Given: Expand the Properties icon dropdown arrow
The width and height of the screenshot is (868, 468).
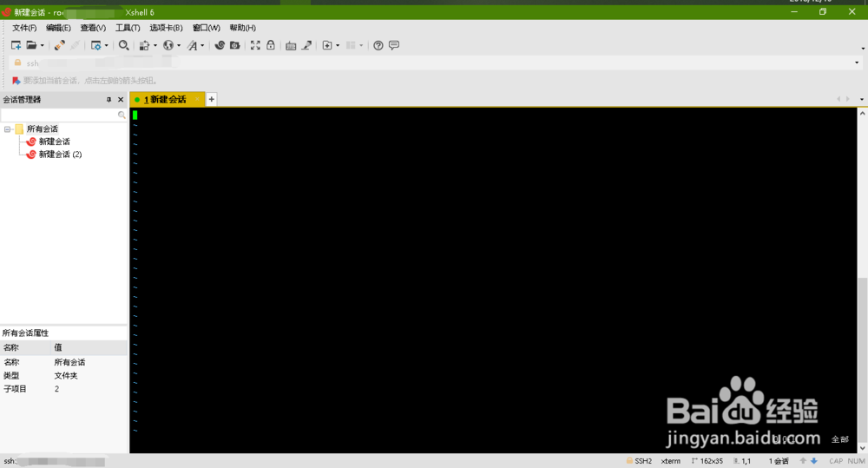Looking at the screenshot, I should [x=106, y=45].
